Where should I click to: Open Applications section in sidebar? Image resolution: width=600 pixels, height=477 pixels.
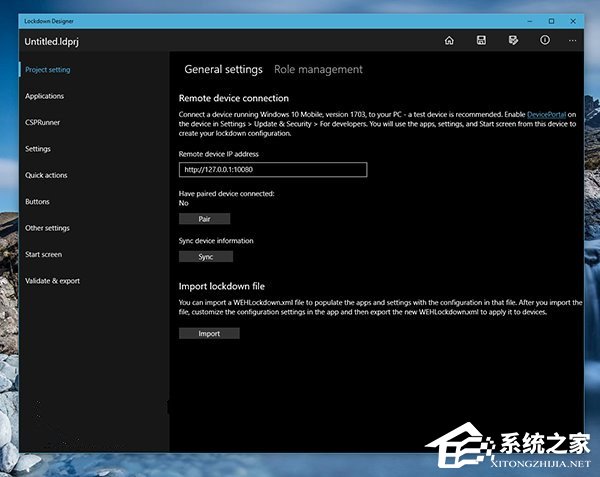pos(44,96)
